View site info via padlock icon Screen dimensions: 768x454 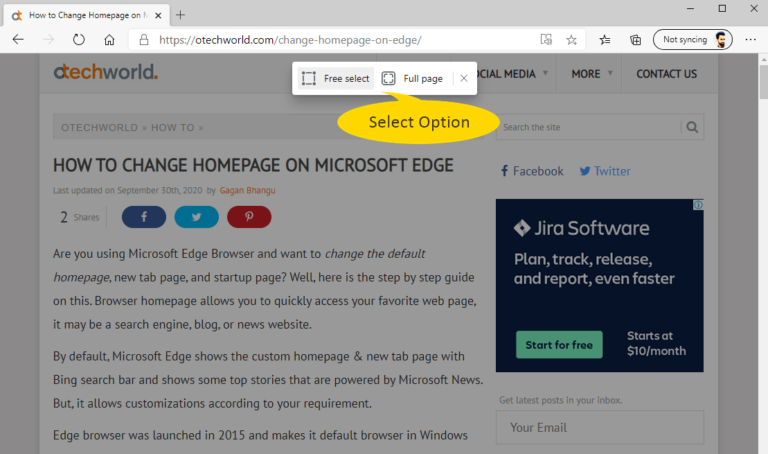144,40
